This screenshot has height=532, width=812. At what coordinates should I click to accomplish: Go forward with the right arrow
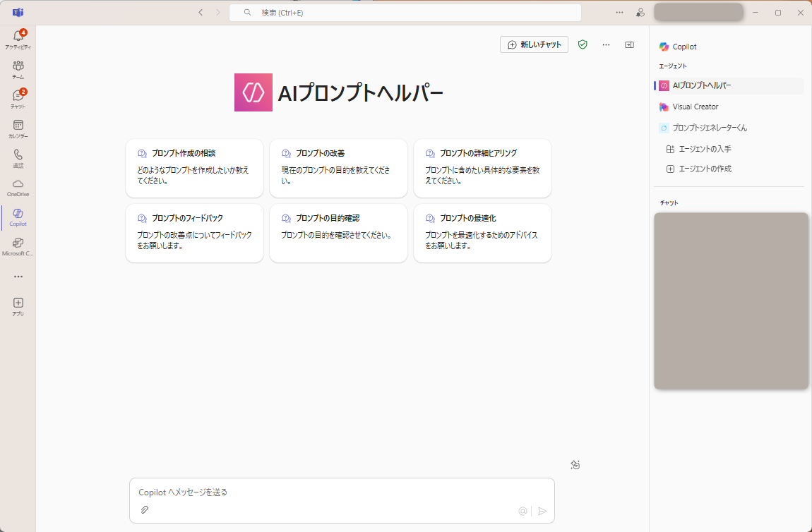click(218, 13)
